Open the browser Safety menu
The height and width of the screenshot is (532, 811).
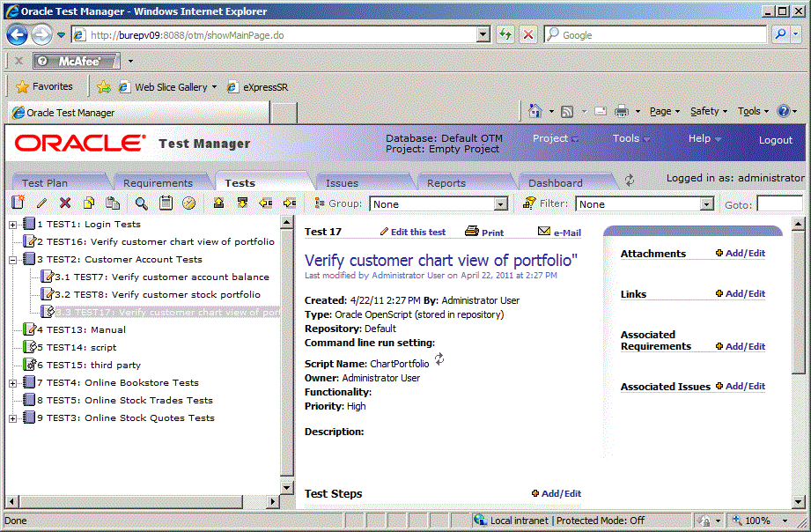pyautogui.click(x=709, y=111)
